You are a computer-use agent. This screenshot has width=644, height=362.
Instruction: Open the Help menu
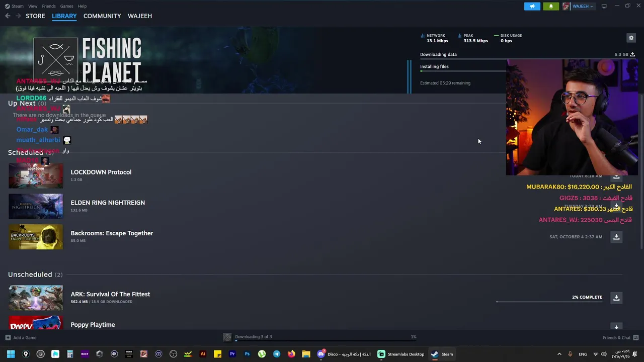click(82, 6)
